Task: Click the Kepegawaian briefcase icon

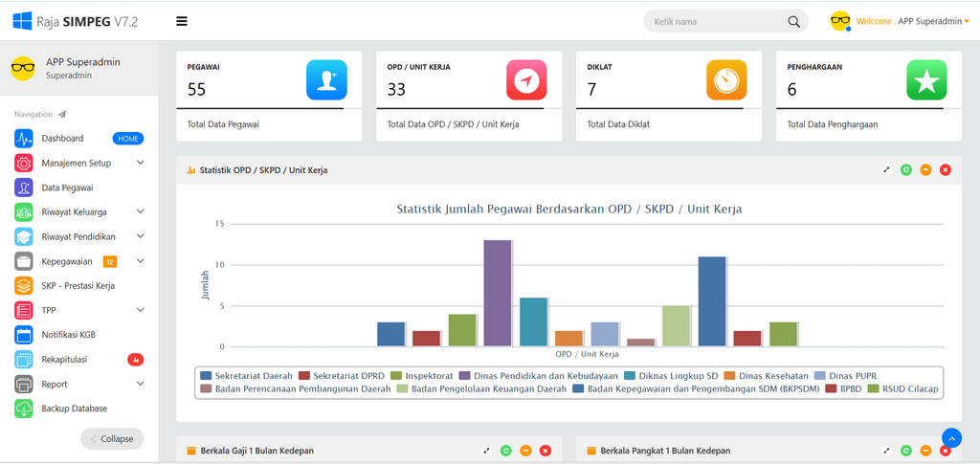Action: click(x=24, y=261)
